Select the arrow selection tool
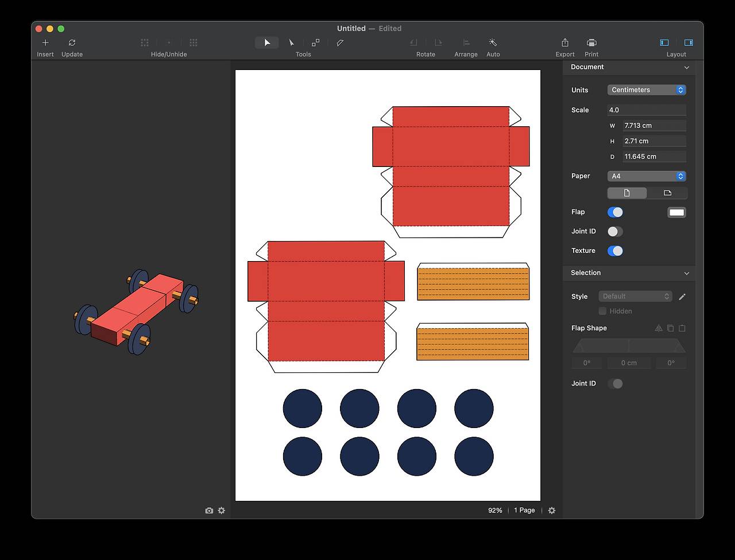 point(267,43)
